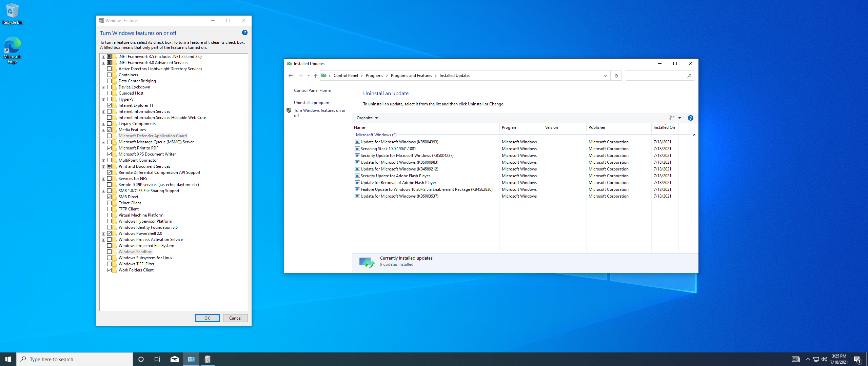Click the shield icon beside Turn Windows features
The height and width of the screenshot is (366, 868).
tap(289, 110)
